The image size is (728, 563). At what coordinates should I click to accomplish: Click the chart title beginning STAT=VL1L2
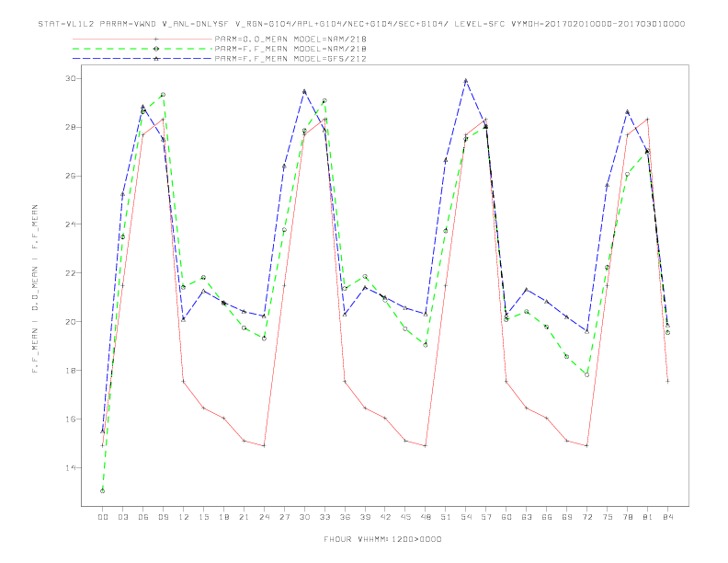[361, 24]
